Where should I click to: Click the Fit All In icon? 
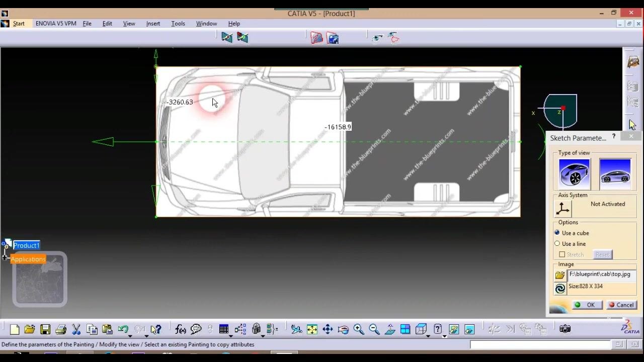tap(312, 329)
